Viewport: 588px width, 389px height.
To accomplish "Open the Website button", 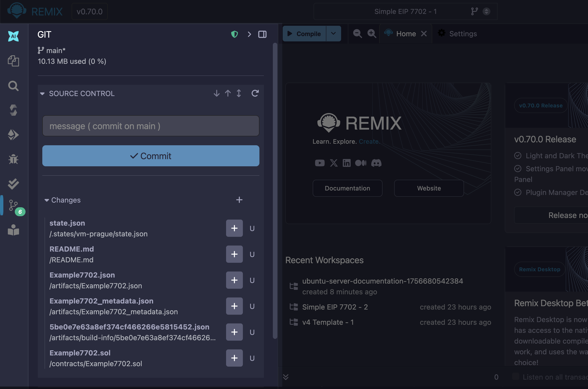I will pyautogui.click(x=429, y=188).
